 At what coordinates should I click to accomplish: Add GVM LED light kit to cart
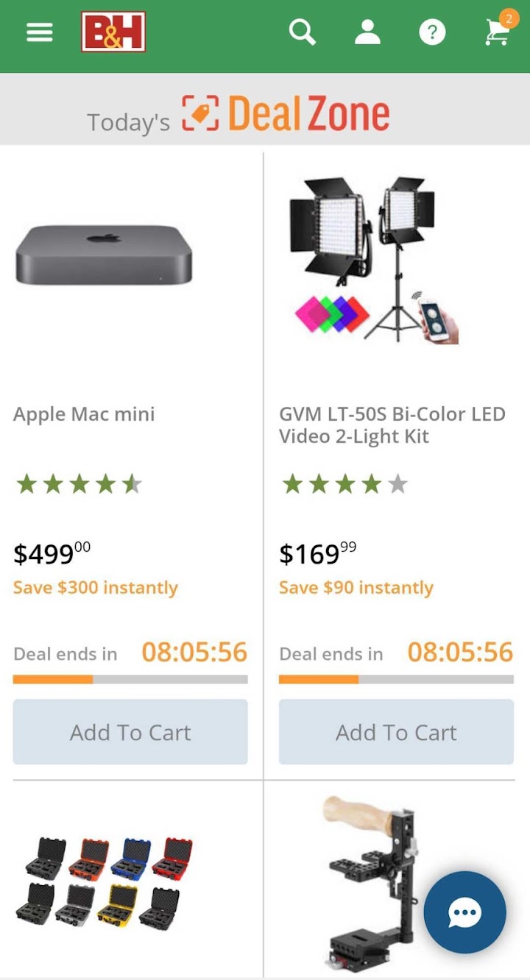(x=396, y=732)
